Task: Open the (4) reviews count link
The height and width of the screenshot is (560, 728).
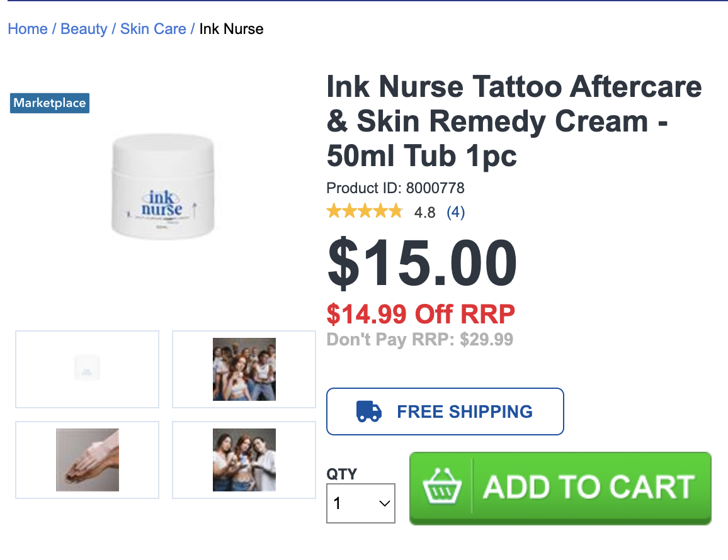Action: click(455, 213)
